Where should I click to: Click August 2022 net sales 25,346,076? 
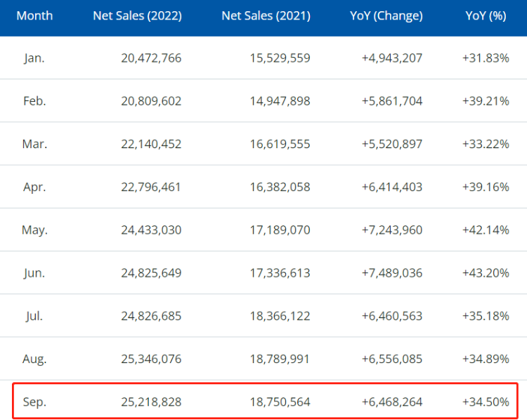(x=150, y=359)
